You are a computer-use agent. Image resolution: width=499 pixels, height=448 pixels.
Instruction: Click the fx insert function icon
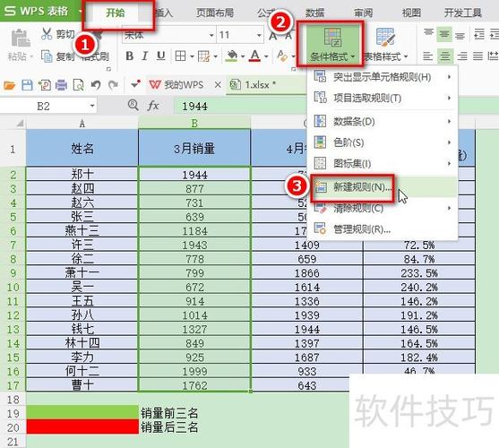[153, 106]
